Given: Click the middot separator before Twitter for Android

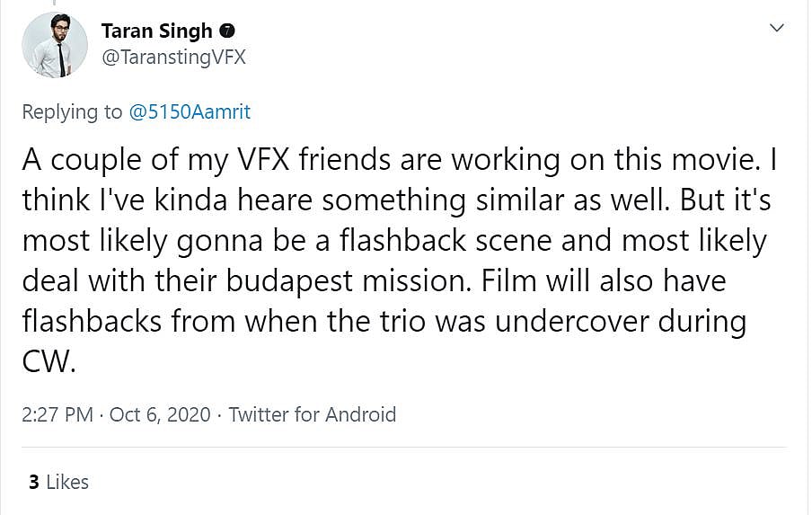Looking at the screenshot, I should (x=220, y=414).
